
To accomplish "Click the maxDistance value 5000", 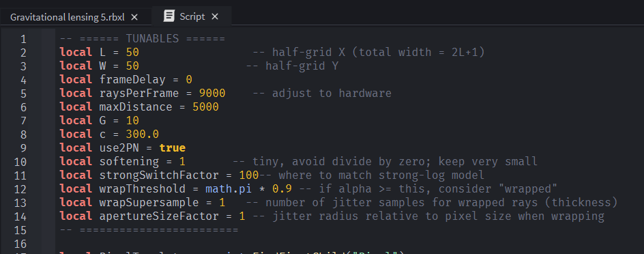I will pyautogui.click(x=205, y=107).
